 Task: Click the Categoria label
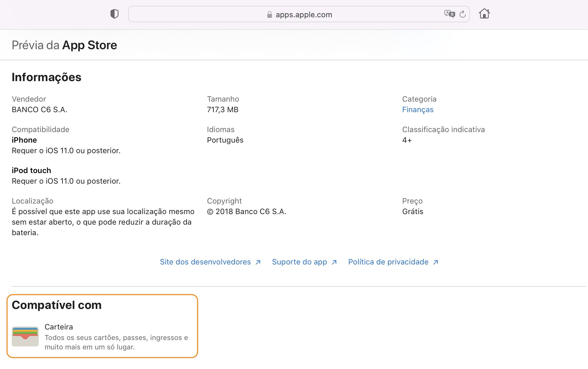tap(419, 99)
